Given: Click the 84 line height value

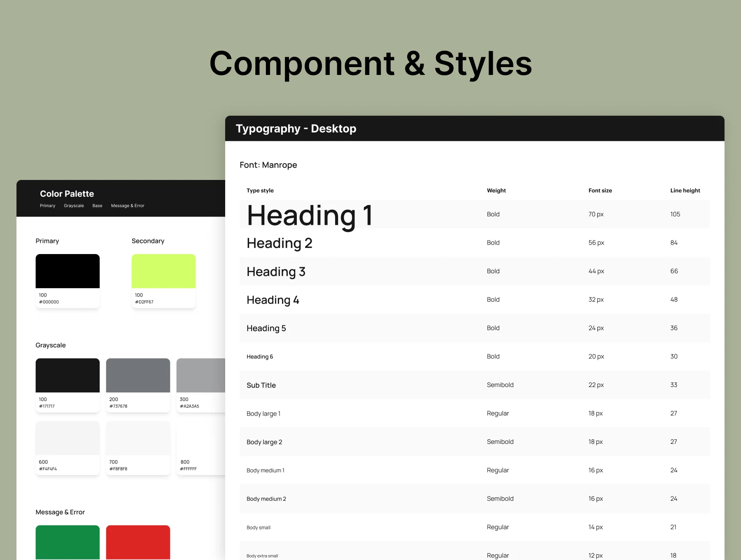Looking at the screenshot, I should coord(674,243).
